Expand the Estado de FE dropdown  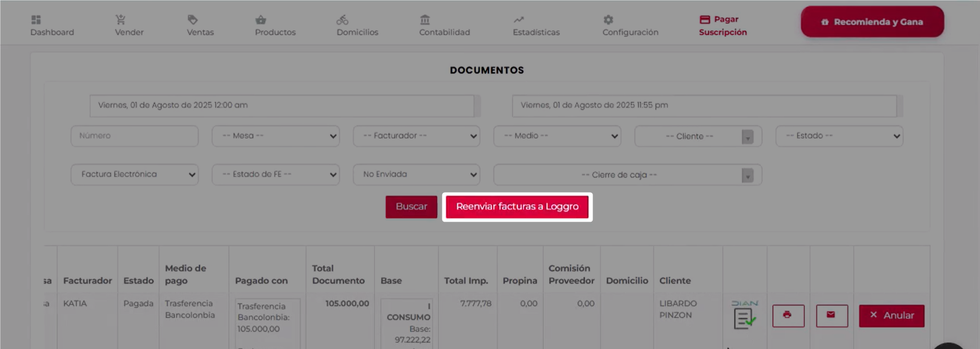276,174
